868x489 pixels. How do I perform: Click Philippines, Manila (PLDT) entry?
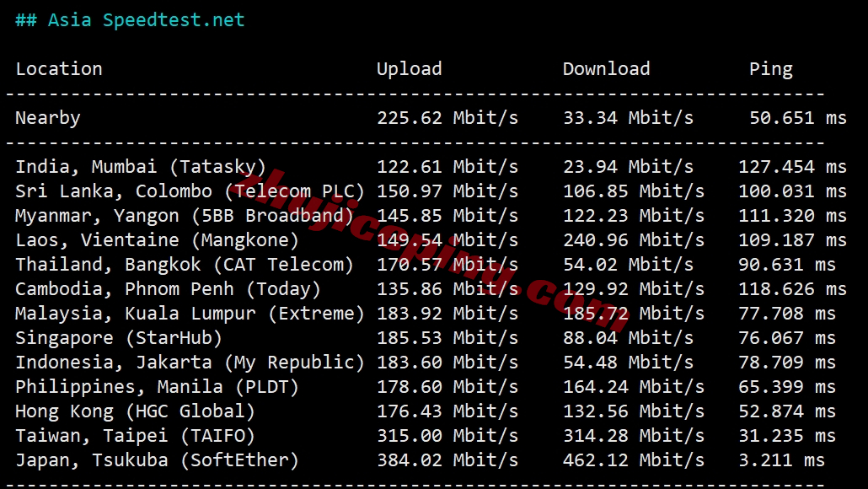click(157, 387)
